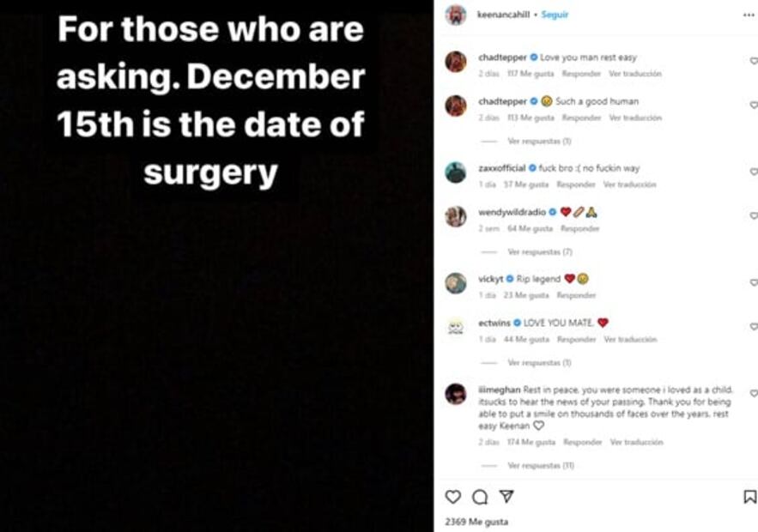Share the post with the paper plane icon
Image resolution: width=758 pixels, height=532 pixels.
(x=506, y=497)
